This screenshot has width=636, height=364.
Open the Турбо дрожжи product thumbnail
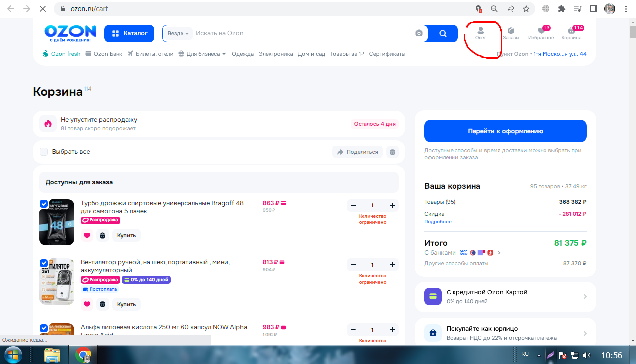point(57,222)
